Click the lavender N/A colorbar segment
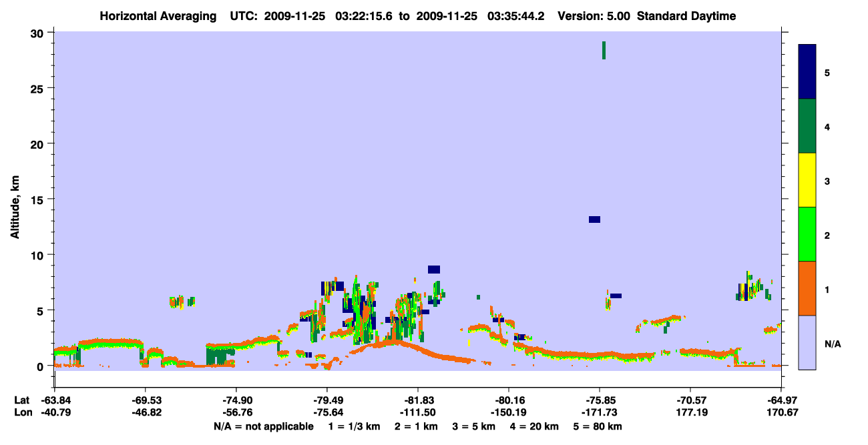 pyautogui.click(x=807, y=342)
